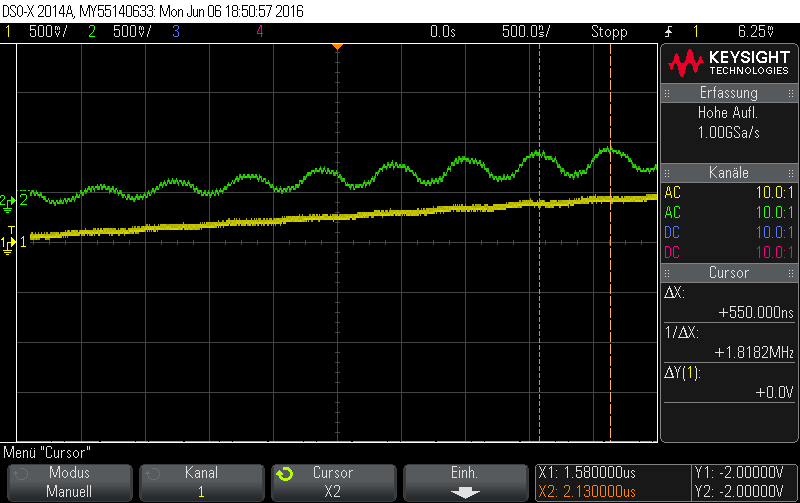Viewport: 800px width, 503px height.
Task: Open the Einh. units softkey menu
Action: 465,482
